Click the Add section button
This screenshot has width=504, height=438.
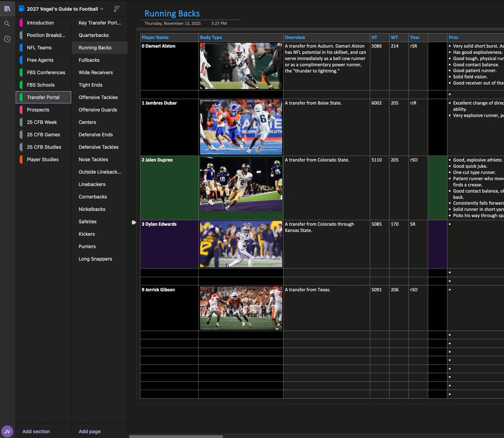[36, 431]
